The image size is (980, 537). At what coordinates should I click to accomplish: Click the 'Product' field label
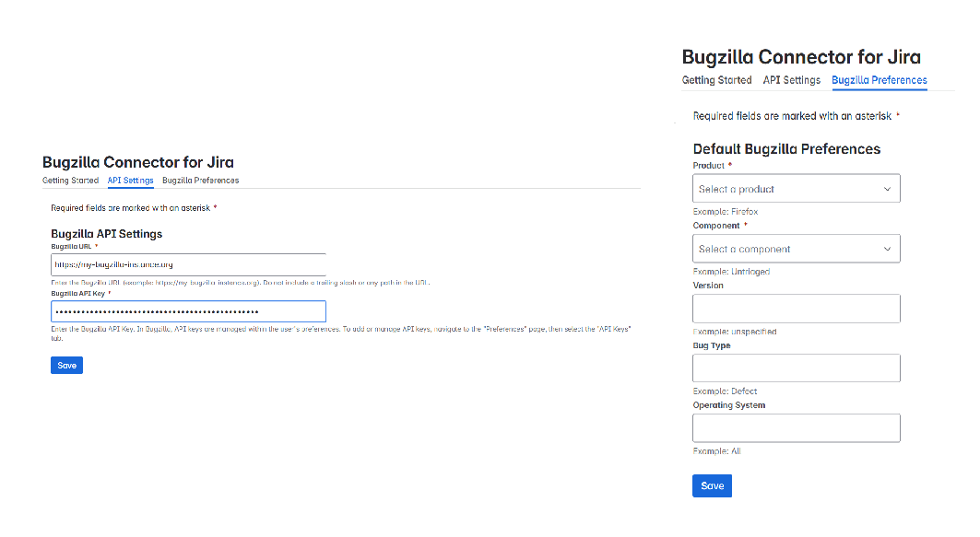pos(709,166)
